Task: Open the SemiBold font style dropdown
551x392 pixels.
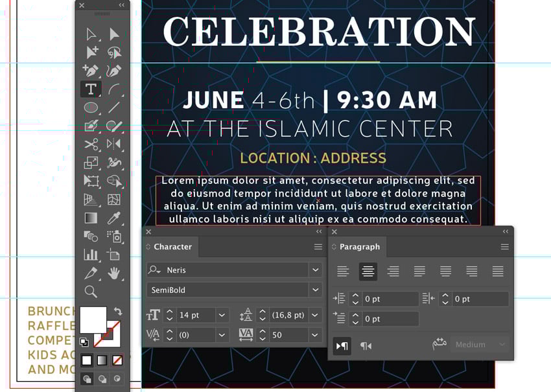Action: click(315, 290)
